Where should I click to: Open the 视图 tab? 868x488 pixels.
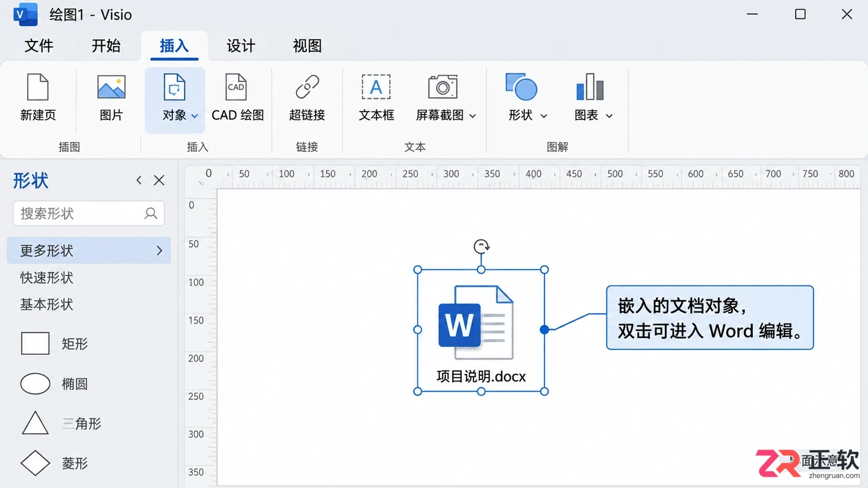tap(307, 46)
